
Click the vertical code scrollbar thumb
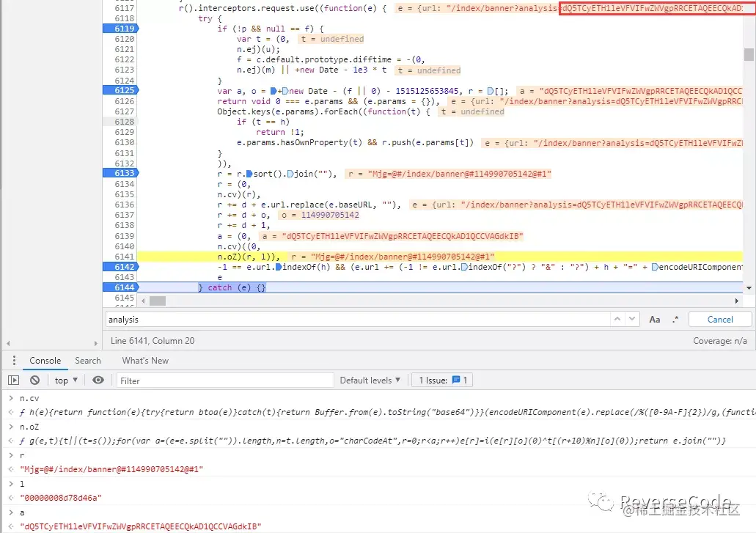coord(748,54)
